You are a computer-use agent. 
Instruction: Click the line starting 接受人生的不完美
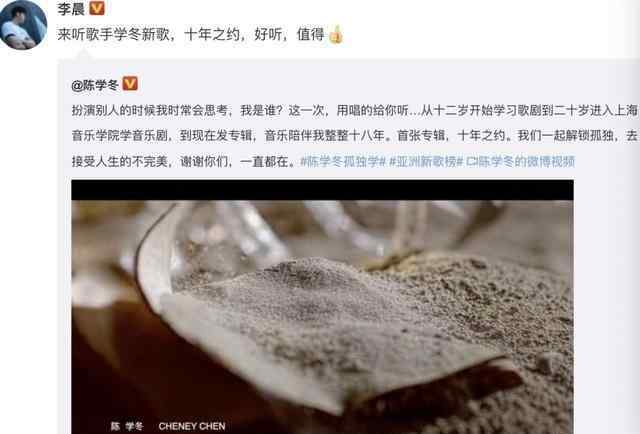pos(184,162)
